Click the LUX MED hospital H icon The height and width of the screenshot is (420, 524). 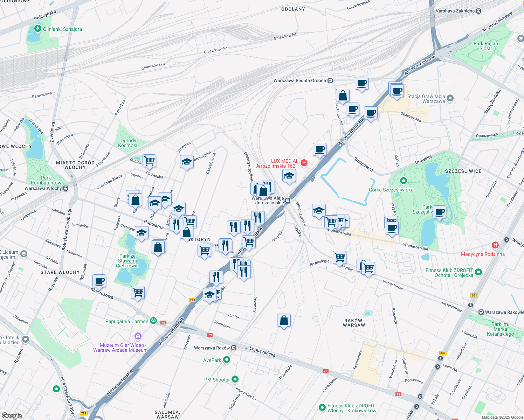click(x=304, y=163)
